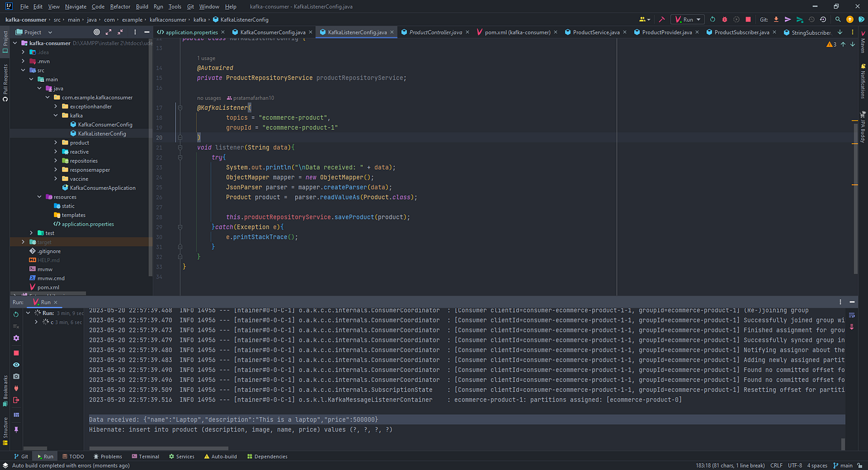Open the Services tool window
This screenshot has height=470, width=868.
point(181,456)
